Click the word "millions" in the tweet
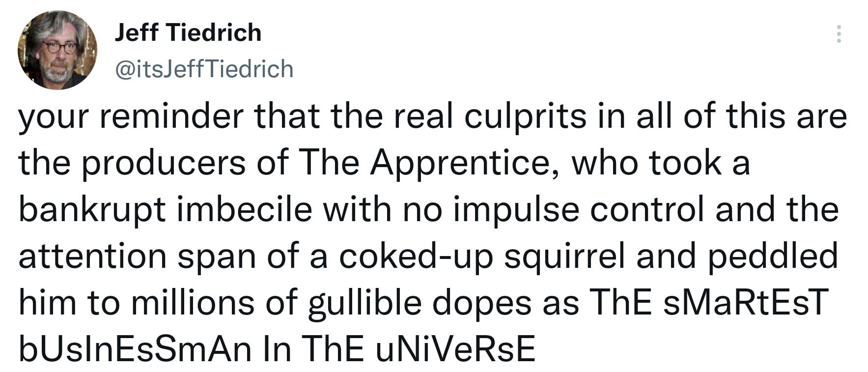 (193, 302)
